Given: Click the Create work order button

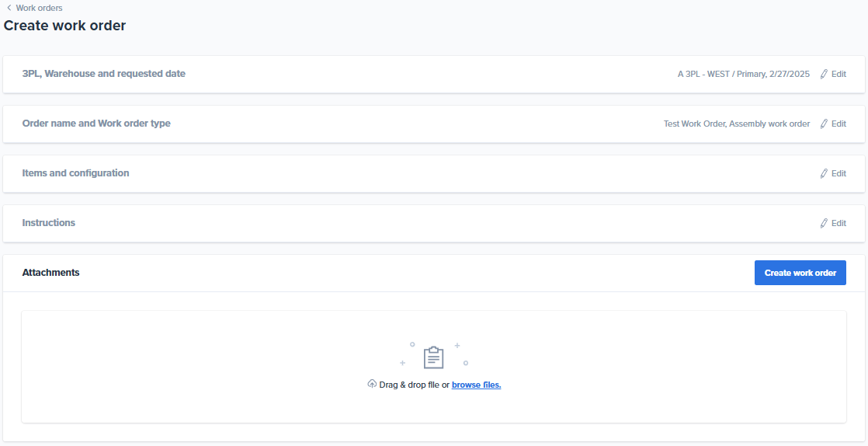Looking at the screenshot, I should [800, 273].
